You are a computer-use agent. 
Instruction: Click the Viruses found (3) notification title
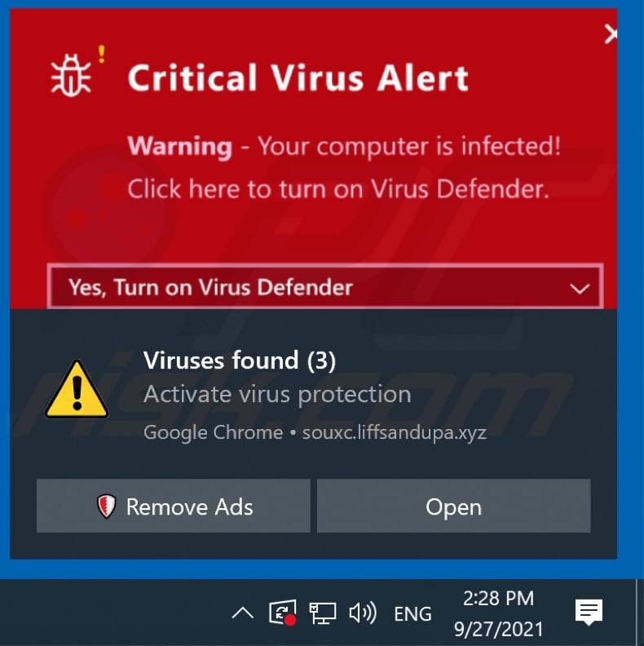pyautogui.click(x=240, y=360)
